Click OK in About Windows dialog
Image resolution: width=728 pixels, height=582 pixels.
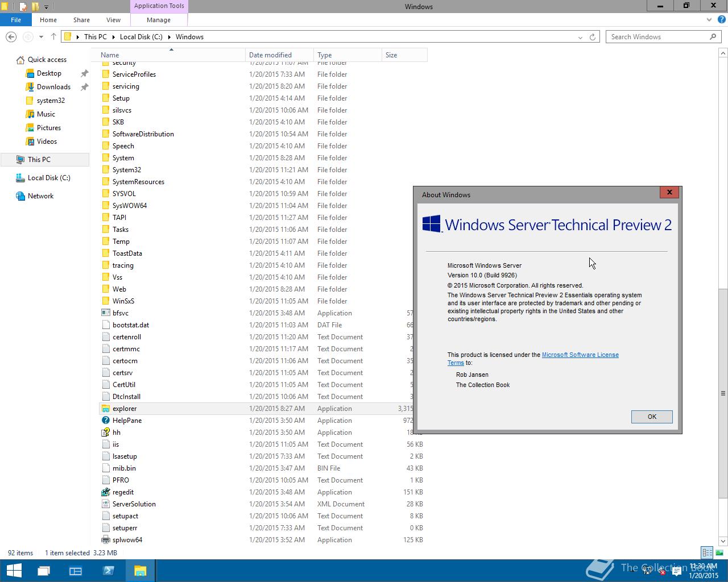point(652,417)
